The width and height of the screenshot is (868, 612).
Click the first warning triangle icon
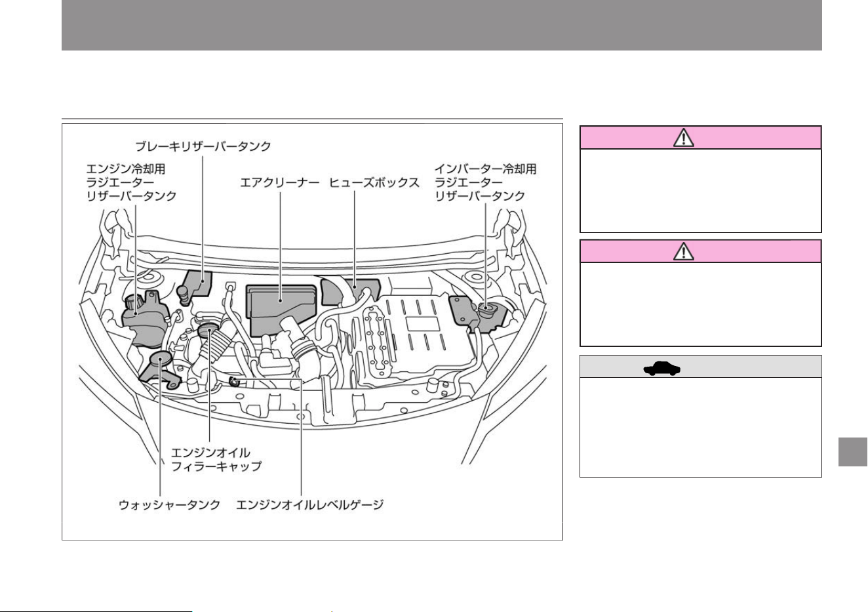pyautogui.click(x=684, y=137)
